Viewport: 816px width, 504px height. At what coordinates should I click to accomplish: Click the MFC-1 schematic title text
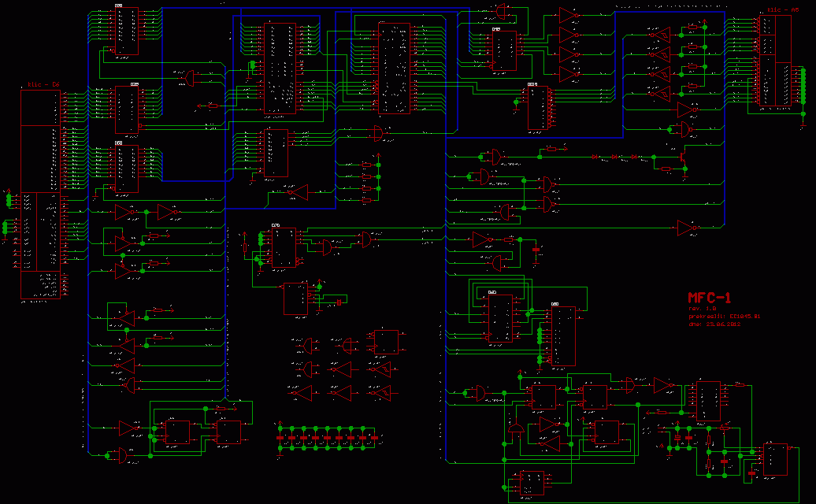pyautogui.click(x=709, y=298)
